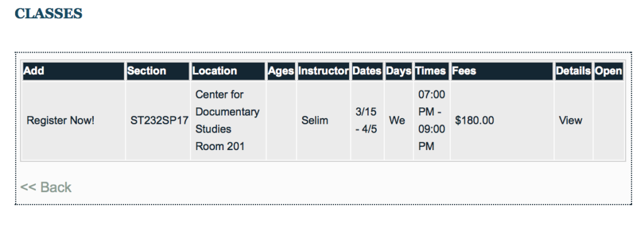Click the Fees column header
This screenshot has height=231, width=644.
coord(502,72)
